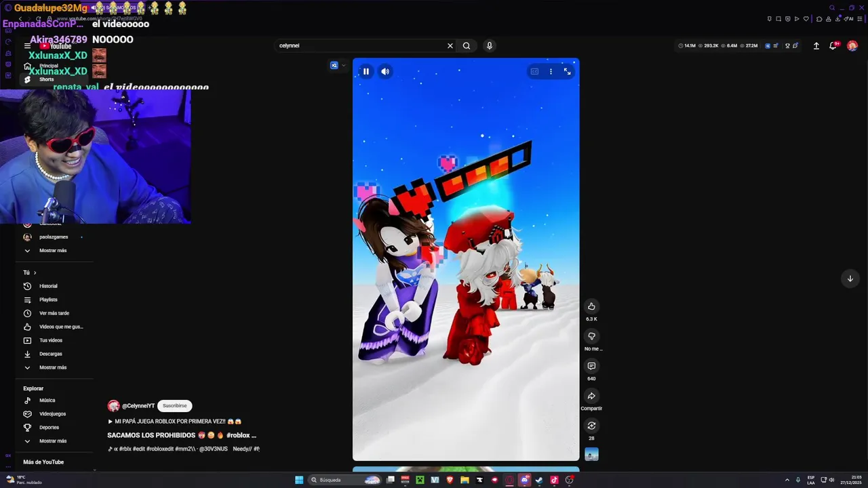Open Videojuegos under Explorar
The image size is (868, 488).
point(53,414)
